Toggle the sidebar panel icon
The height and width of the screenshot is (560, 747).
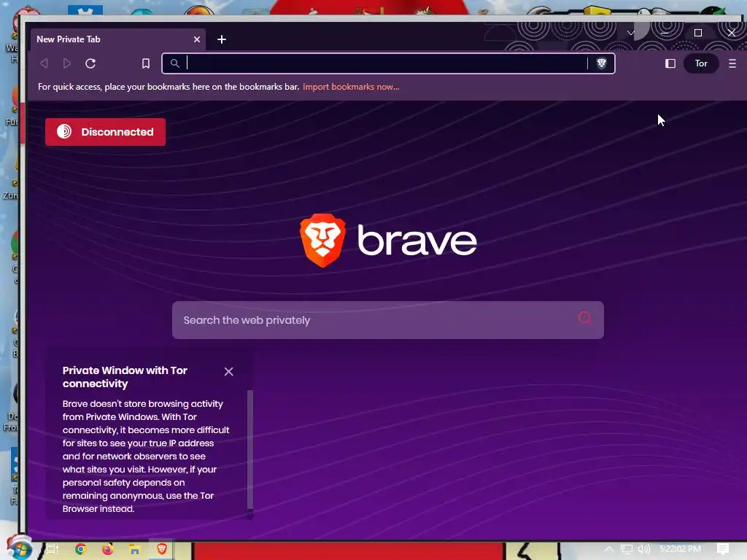point(670,63)
